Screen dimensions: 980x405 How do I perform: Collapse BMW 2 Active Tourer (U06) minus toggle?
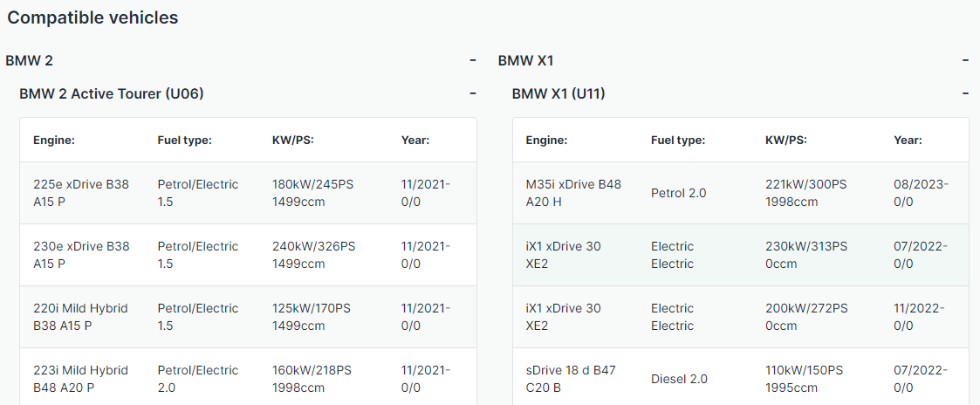tap(473, 93)
